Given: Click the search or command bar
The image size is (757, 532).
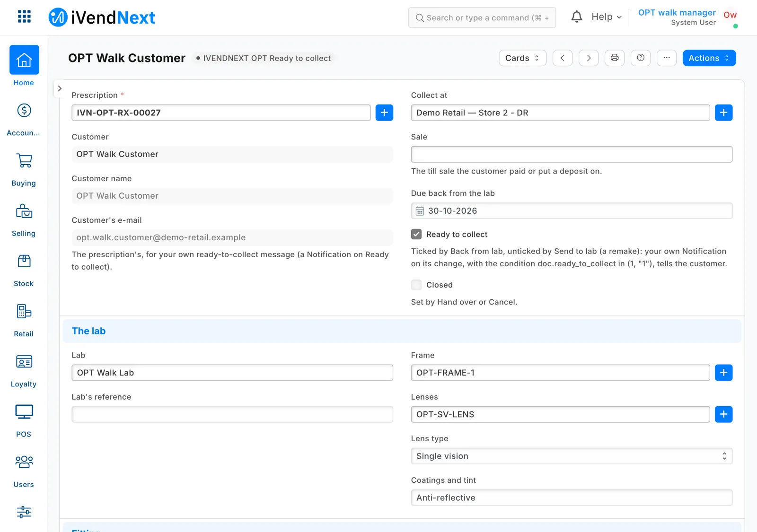Looking at the screenshot, I should pos(482,17).
